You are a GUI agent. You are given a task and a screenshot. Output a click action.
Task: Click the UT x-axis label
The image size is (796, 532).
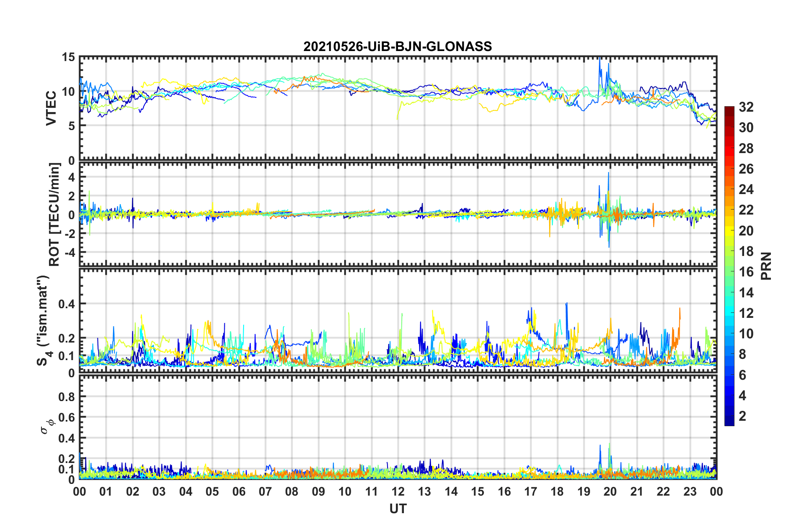tap(398, 509)
